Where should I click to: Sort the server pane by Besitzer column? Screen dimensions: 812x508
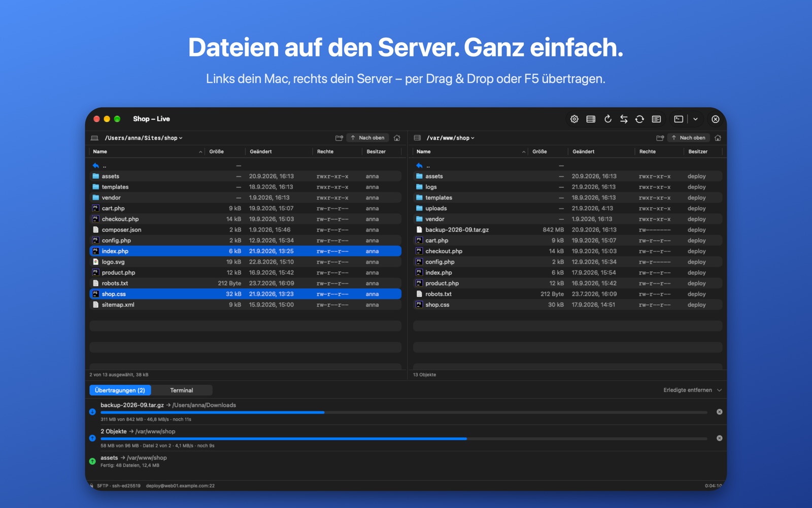703,151
